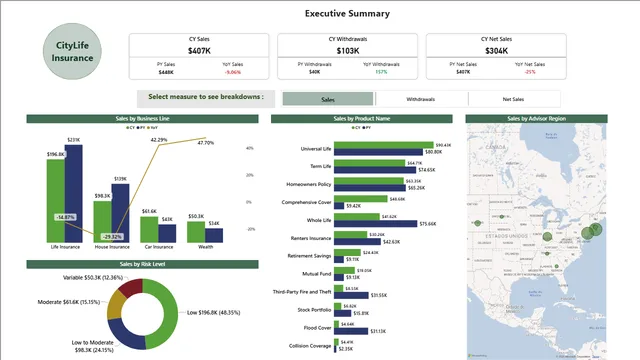Click the Mutual Fund label

317,274
